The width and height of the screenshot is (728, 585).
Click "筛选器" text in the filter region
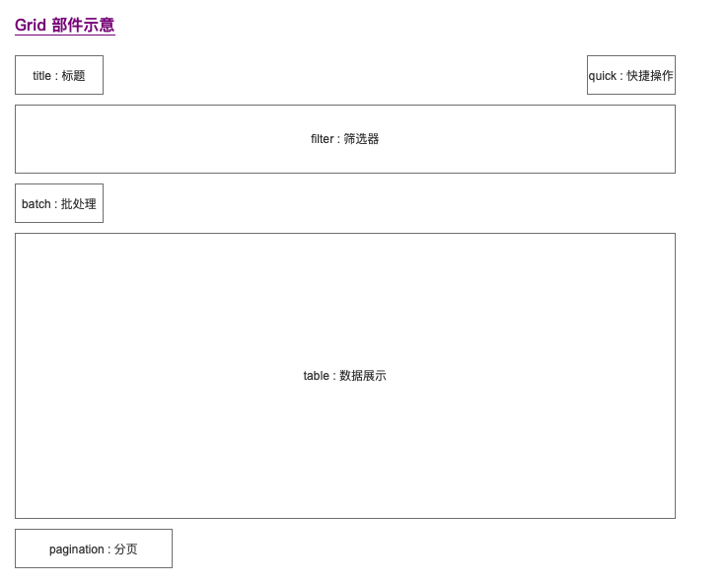coord(362,139)
